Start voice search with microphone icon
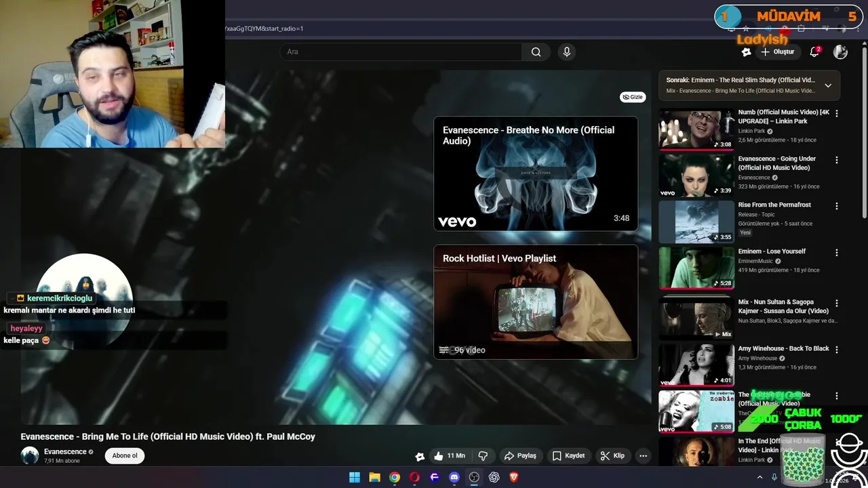Image resolution: width=868 pixels, height=488 pixels. point(567,52)
